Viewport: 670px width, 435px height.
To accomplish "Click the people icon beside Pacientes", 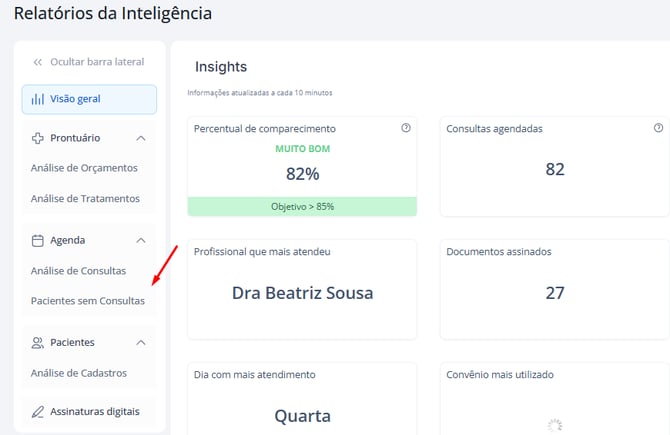I will [38, 342].
